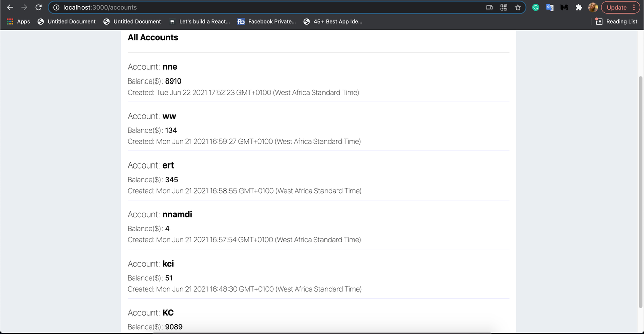644x334 pixels.
Task: Open first Untitled Document bookmark
Action: (66, 21)
